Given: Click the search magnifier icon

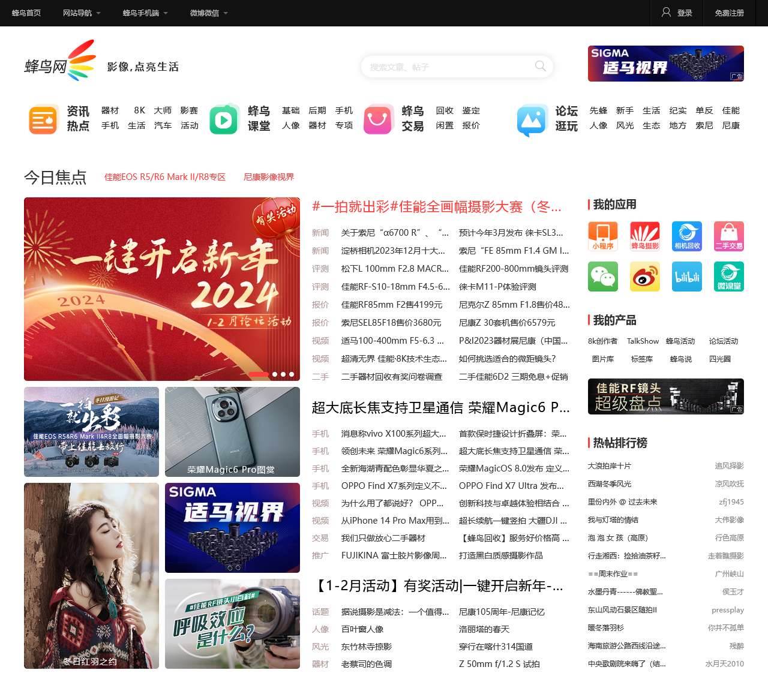Looking at the screenshot, I should pyautogui.click(x=540, y=66).
